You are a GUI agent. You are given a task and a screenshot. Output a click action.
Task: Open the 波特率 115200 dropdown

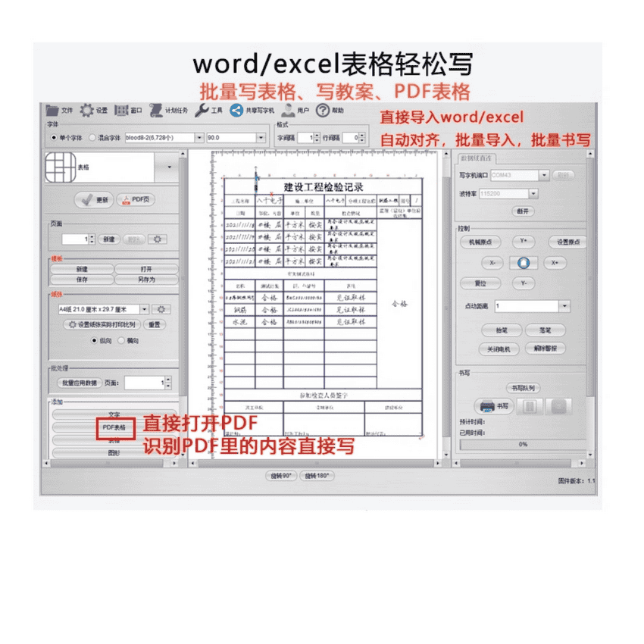click(x=533, y=193)
